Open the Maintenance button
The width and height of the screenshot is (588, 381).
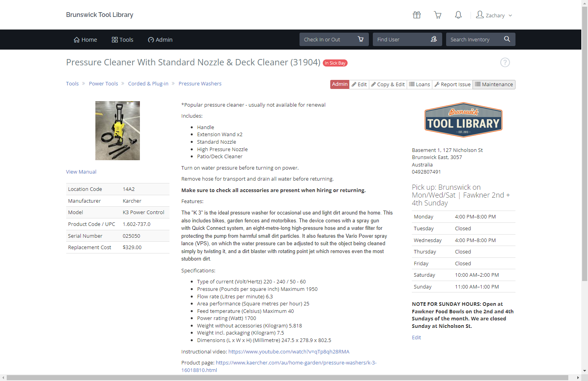pyautogui.click(x=494, y=85)
